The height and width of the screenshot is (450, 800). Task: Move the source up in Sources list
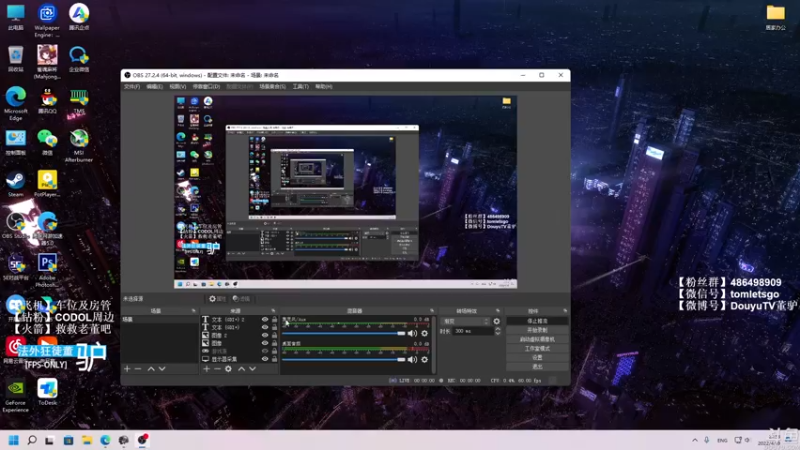(x=242, y=368)
